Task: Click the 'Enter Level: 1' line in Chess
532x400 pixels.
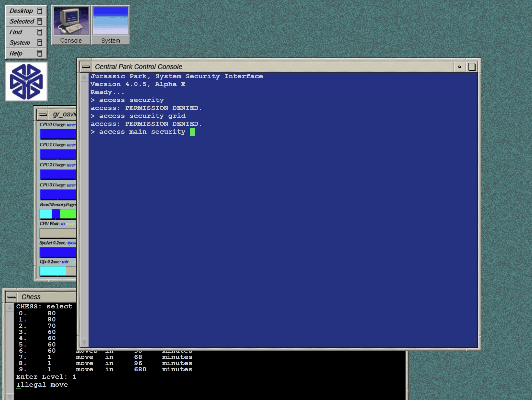Action: 46,377
